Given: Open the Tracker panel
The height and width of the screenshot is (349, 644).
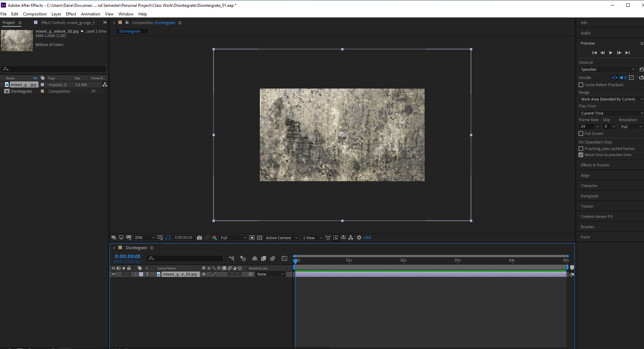Looking at the screenshot, I should click(587, 206).
